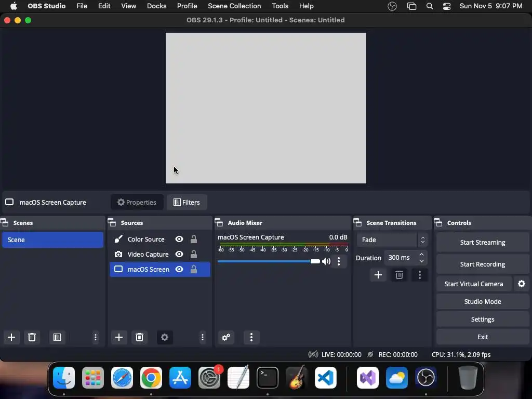Toggle visibility of Color Source
This screenshot has height=399, width=532.
coord(179,239)
